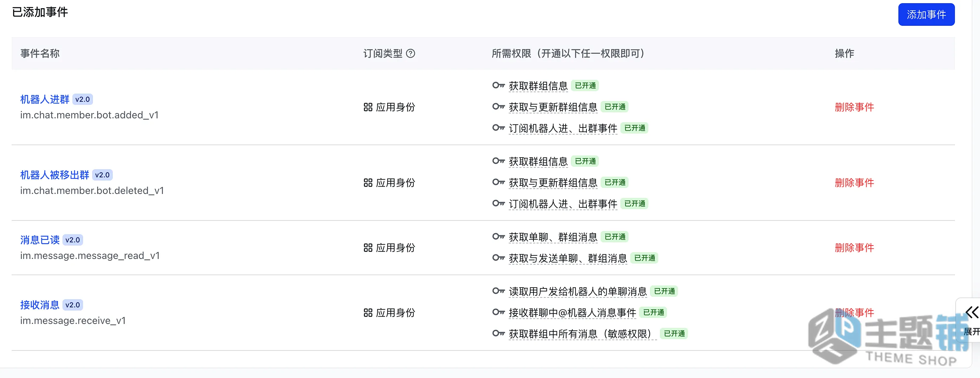
Task: Delete the 消息已读 event
Action: tap(854, 248)
